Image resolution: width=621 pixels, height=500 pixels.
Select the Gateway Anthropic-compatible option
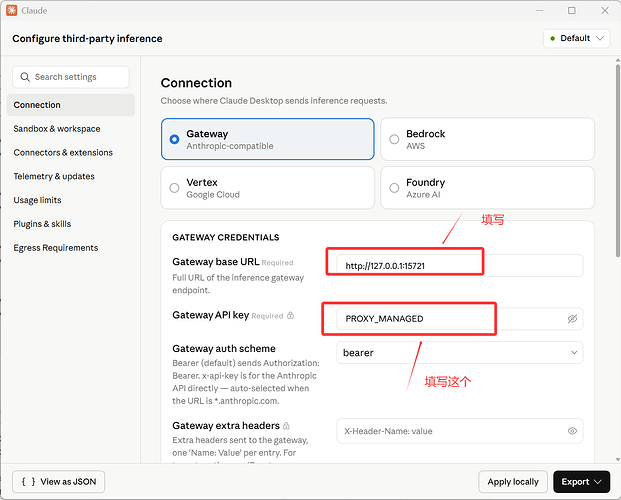coord(268,139)
